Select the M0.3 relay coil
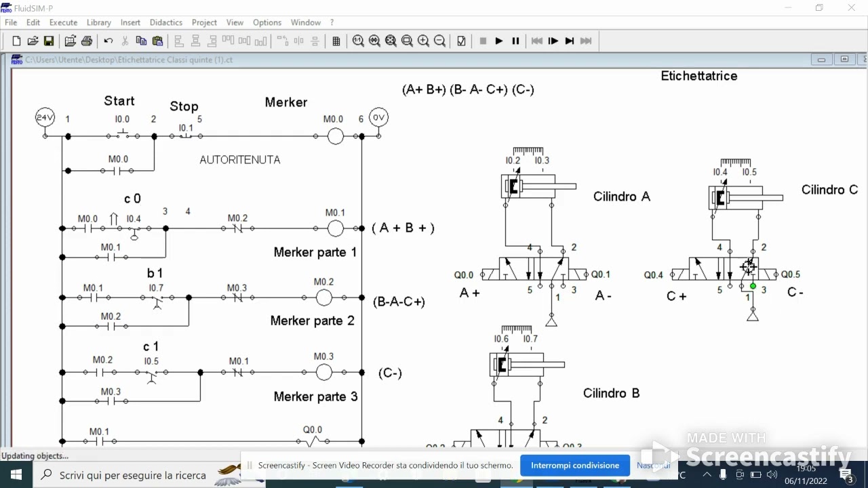Image resolution: width=868 pixels, height=488 pixels. click(x=324, y=372)
